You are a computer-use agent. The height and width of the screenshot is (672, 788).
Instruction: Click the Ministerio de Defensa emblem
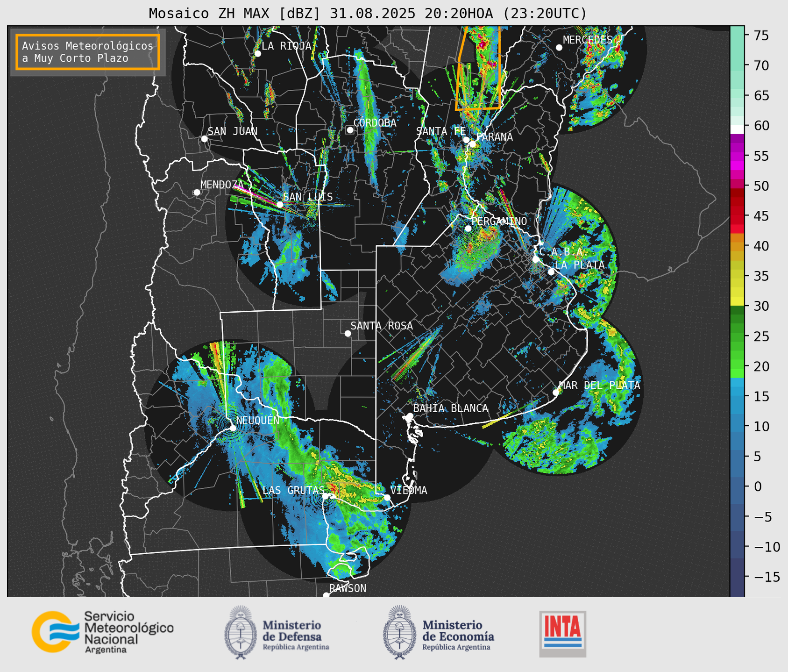coord(241,632)
